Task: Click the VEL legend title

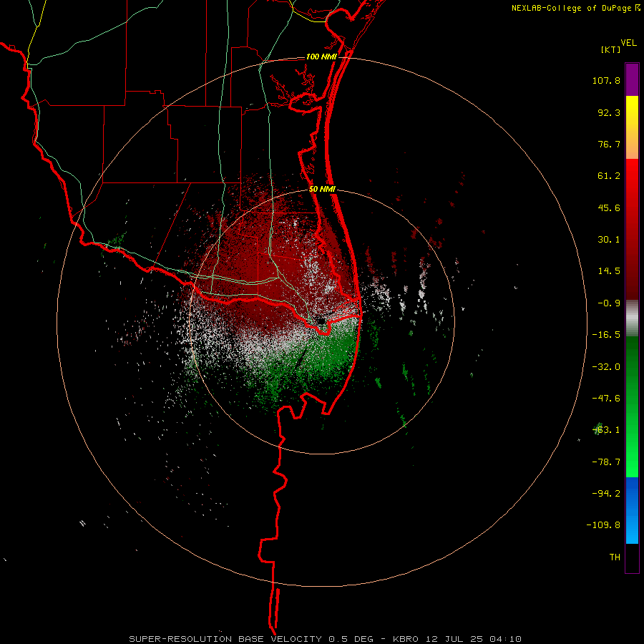Action: coord(628,43)
